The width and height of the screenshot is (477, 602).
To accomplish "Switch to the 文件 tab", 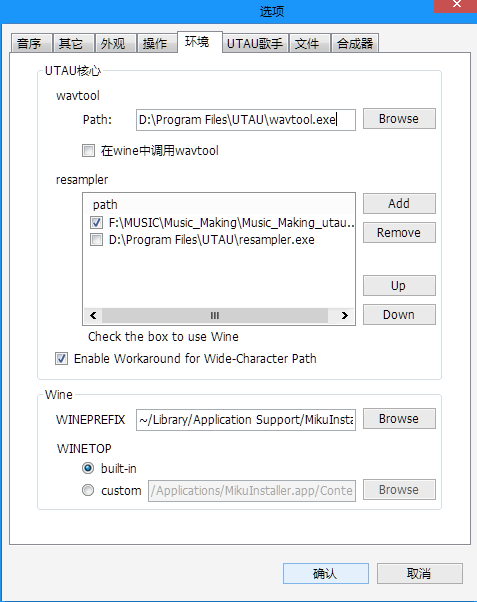I will coord(310,43).
